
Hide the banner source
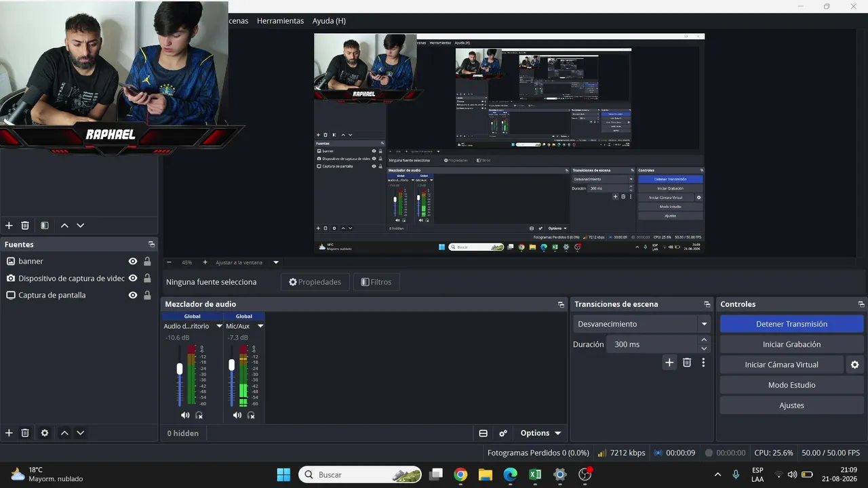pyautogui.click(x=133, y=261)
